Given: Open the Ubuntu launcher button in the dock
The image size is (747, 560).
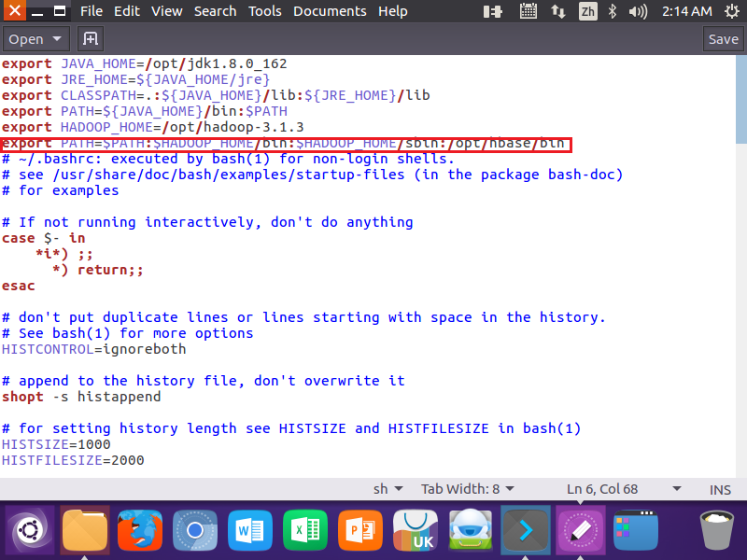Looking at the screenshot, I should pyautogui.click(x=30, y=530).
